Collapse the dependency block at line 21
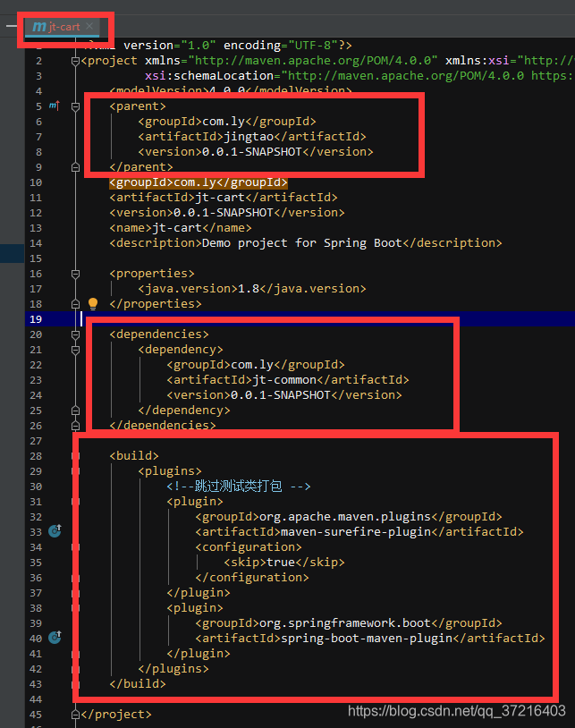This screenshot has width=575, height=728. point(75,350)
